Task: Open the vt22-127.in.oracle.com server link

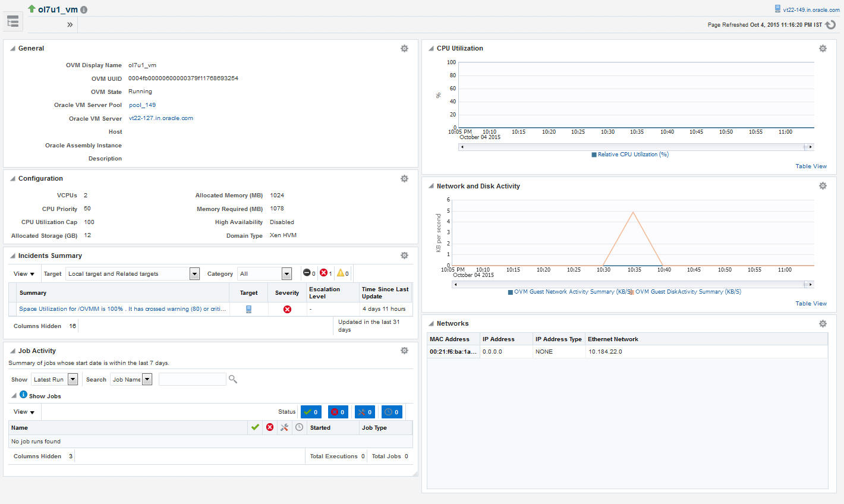Action: pos(161,118)
